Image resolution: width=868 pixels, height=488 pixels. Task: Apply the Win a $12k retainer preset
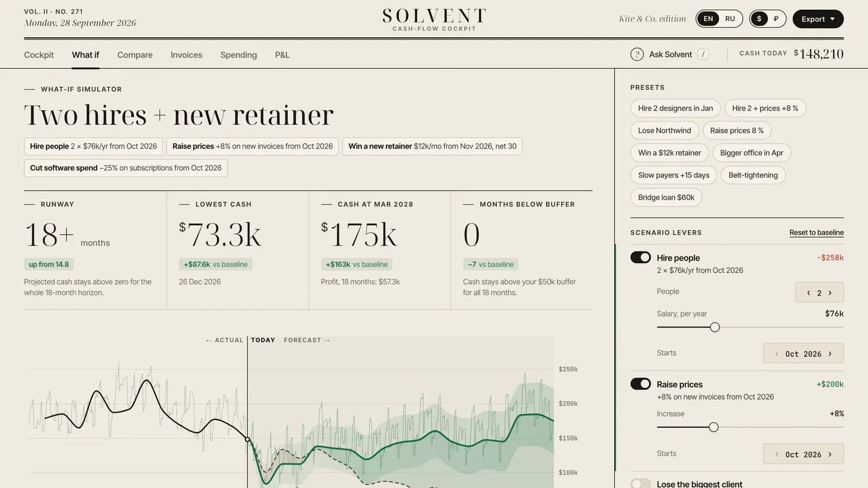[x=669, y=153]
